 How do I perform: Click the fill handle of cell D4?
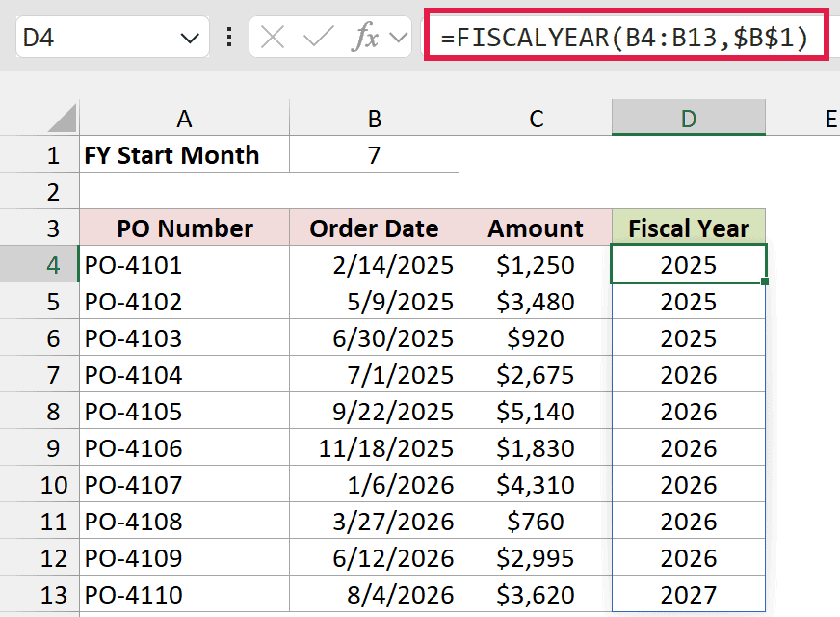coord(765,282)
